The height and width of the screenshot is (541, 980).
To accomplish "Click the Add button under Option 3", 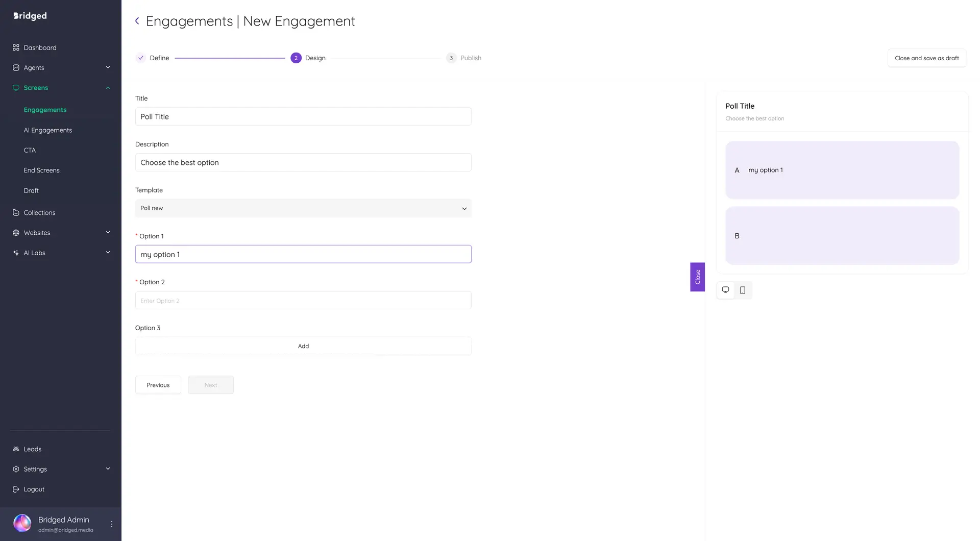I will tap(303, 346).
